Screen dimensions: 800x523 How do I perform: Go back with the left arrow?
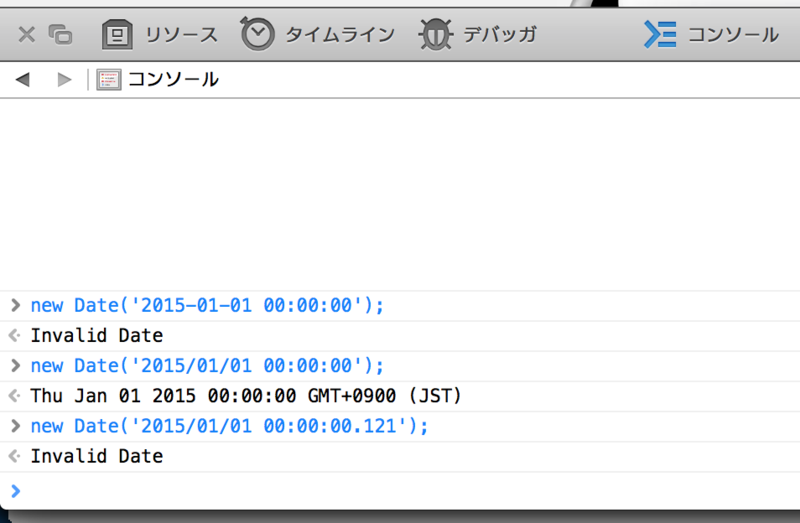23,80
